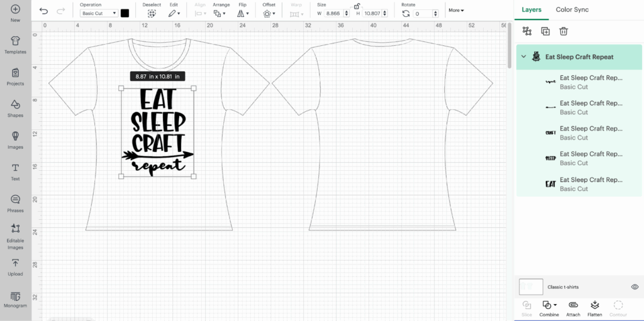644x321 pixels.
Task: Click the Undo arrow
Action: click(x=43, y=11)
